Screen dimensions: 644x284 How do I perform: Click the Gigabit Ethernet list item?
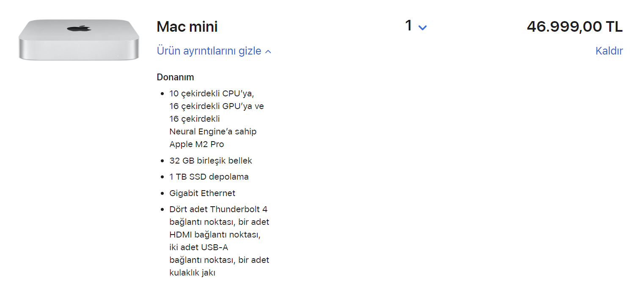pos(202,193)
